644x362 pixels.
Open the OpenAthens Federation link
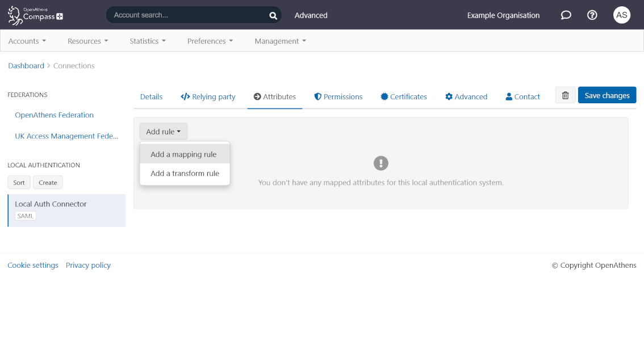coord(55,115)
